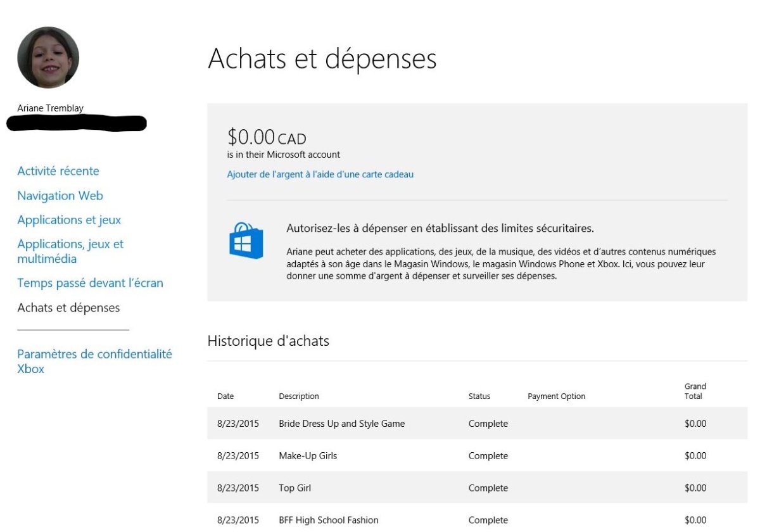Open Activité récente in the sidebar
Viewport: 760px width, 532px height.
[58, 171]
